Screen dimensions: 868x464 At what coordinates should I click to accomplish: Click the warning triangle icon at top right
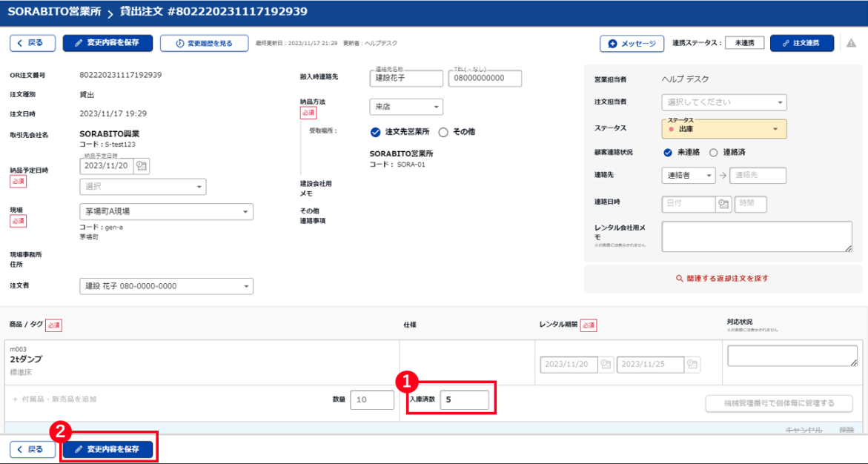[851, 43]
